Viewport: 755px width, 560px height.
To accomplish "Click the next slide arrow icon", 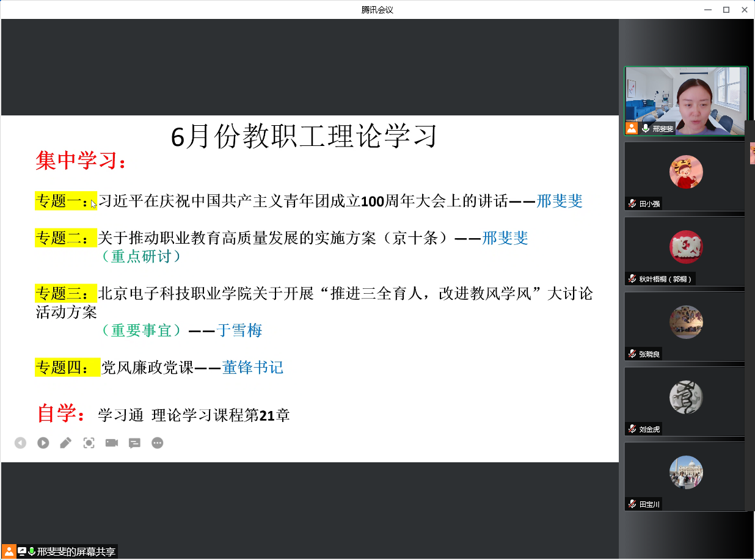I will 43,443.
